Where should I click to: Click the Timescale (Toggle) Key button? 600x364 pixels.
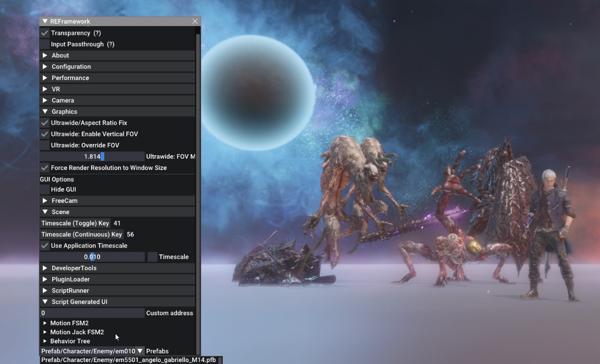(x=75, y=224)
